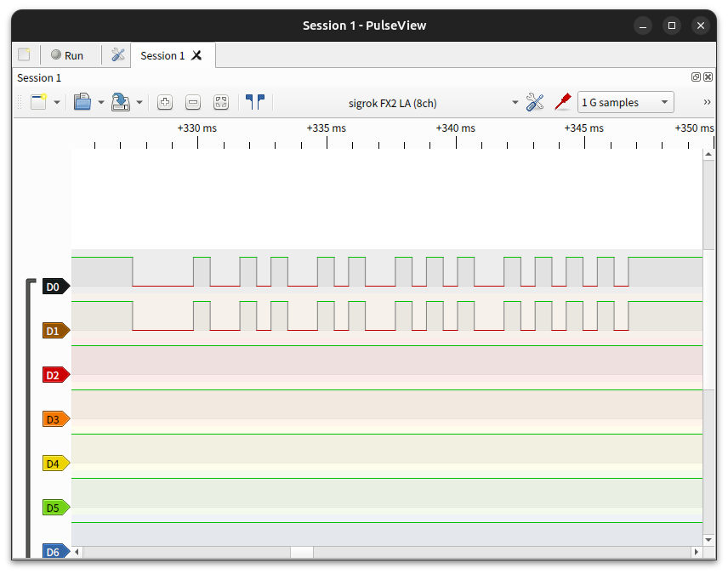
Task: Switch to the Session 1 tab
Action: pyautogui.click(x=162, y=55)
